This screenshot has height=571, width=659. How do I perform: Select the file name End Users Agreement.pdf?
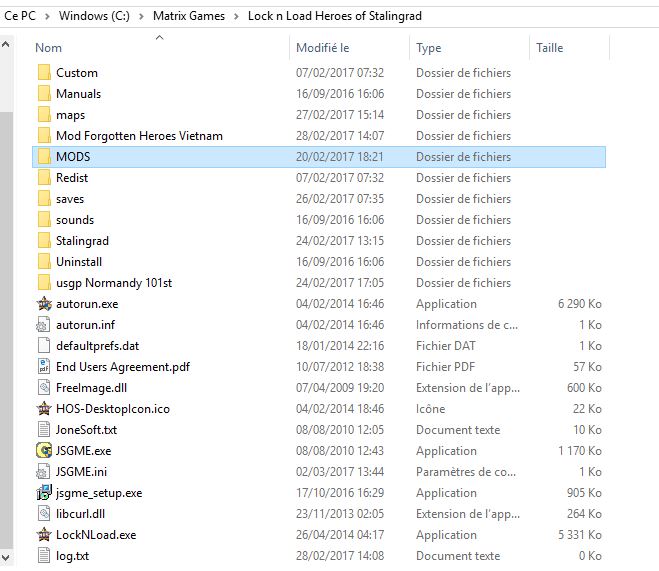point(123,367)
